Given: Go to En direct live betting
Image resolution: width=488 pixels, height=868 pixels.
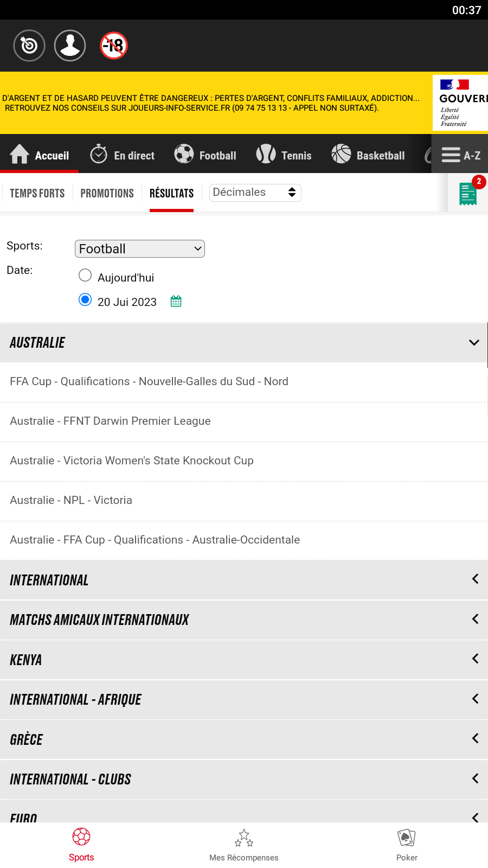Looking at the screenshot, I should 123,155.
